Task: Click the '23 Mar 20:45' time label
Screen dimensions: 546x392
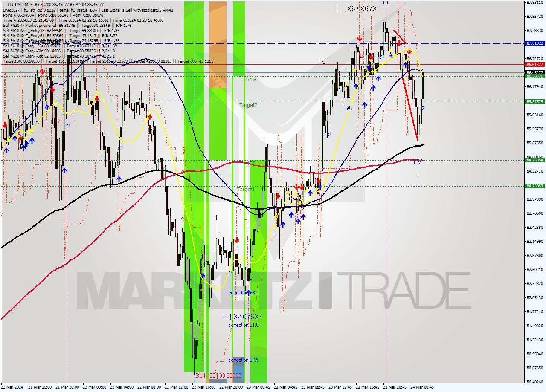Action: point(395,387)
